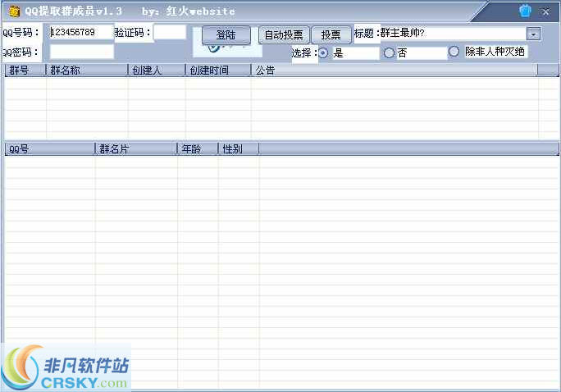
Task: Click the 投票 button
Action: coord(331,35)
